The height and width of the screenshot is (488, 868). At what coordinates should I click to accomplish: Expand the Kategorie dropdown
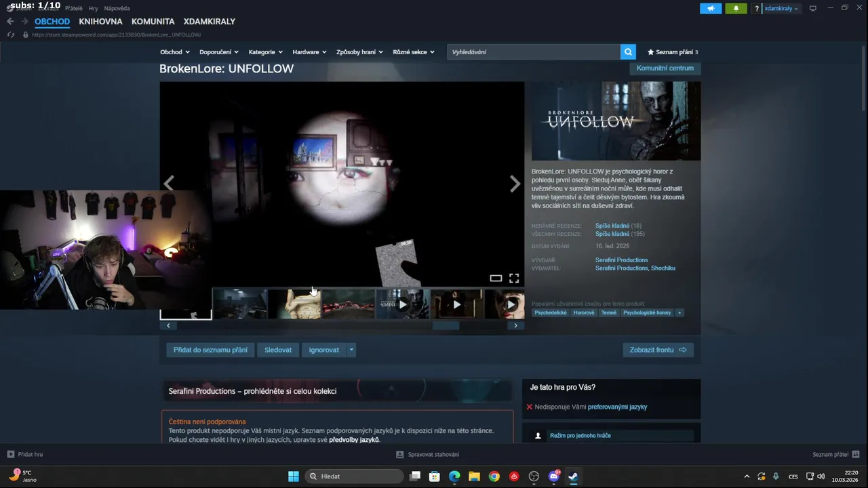(x=266, y=52)
